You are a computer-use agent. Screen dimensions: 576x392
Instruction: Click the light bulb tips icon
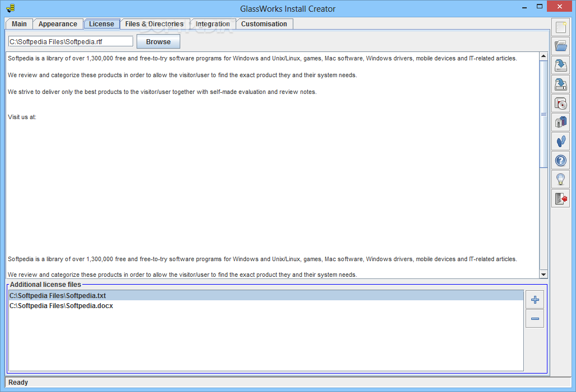point(560,180)
